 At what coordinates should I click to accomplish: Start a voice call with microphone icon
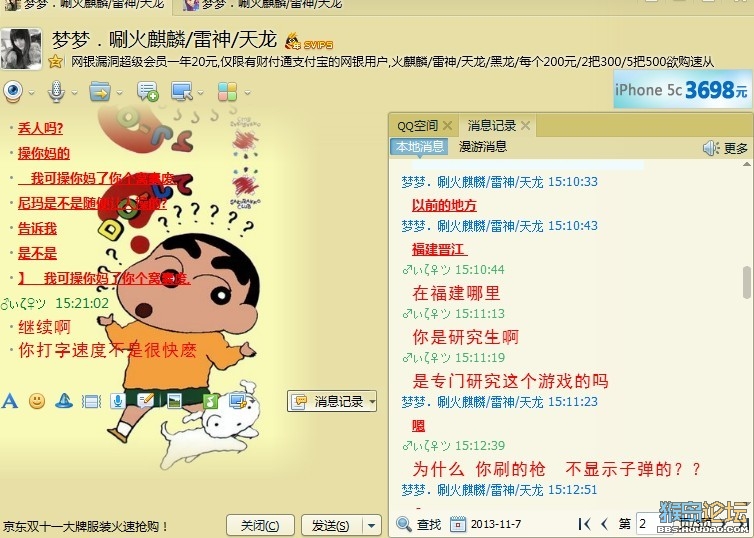(56, 91)
